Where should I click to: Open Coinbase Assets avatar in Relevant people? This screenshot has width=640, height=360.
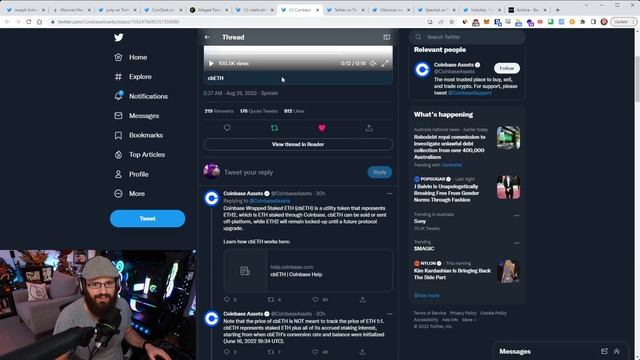click(x=422, y=70)
